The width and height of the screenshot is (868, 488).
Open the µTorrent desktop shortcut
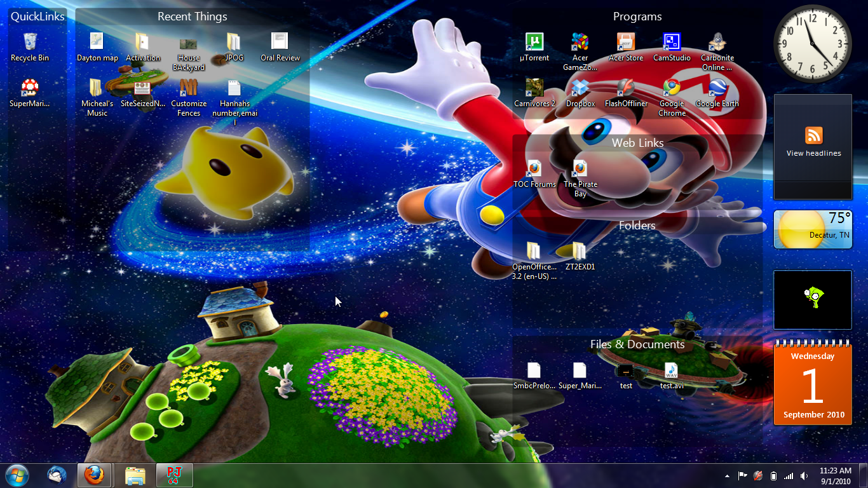[x=534, y=43]
